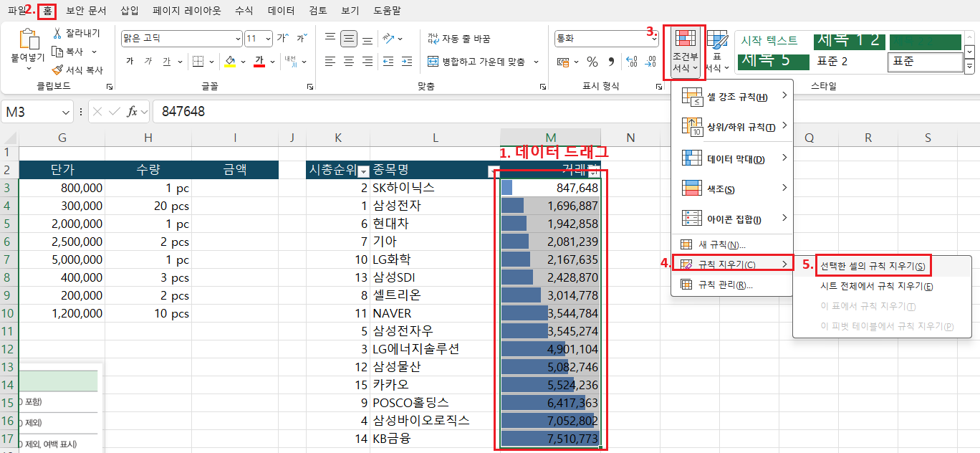
Task: Open the 삽입 ribbon tab
Action: (x=130, y=11)
